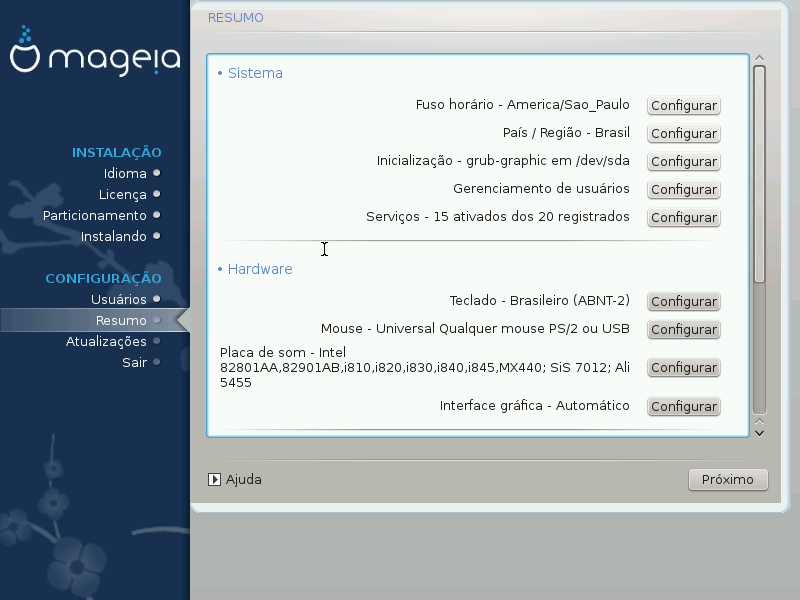Select Licença step in sidebar
The image size is (800, 600).
tap(122, 194)
